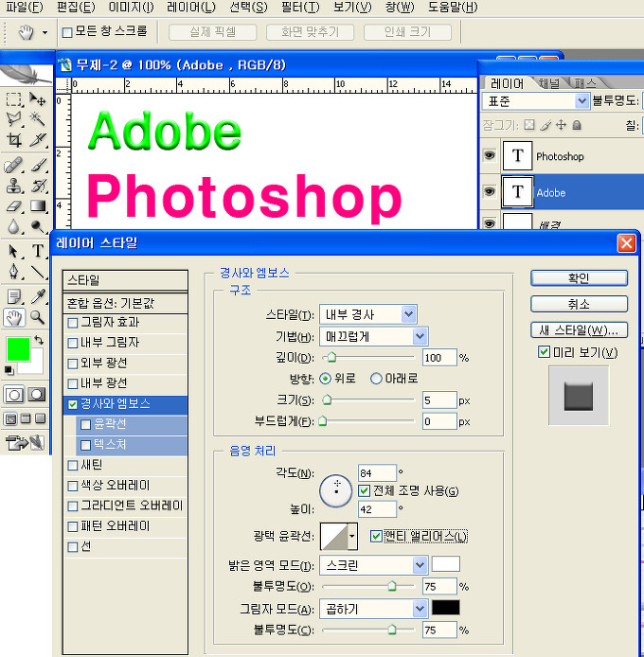
Task: Select the History Brush tool
Action: tap(38, 186)
